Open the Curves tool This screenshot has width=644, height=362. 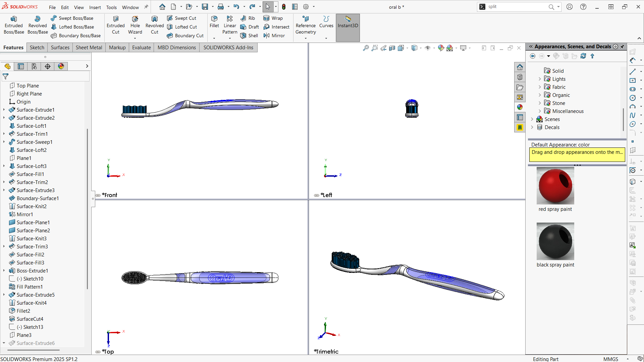coord(326,22)
